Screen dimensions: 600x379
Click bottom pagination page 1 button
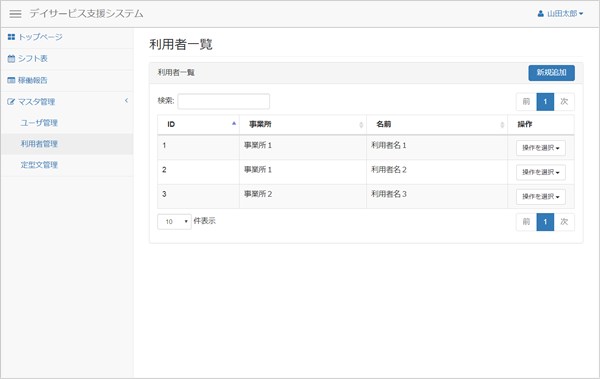tap(545, 222)
